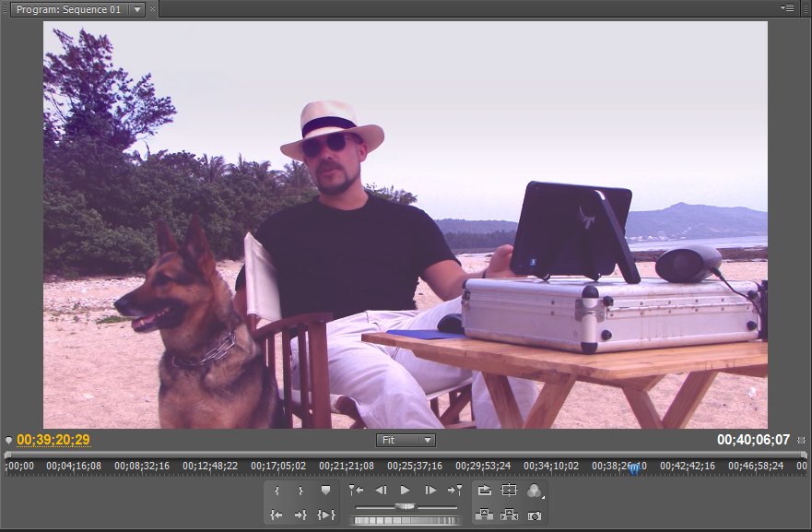
Task: Export frame with camera icon
Action: coord(535,514)
